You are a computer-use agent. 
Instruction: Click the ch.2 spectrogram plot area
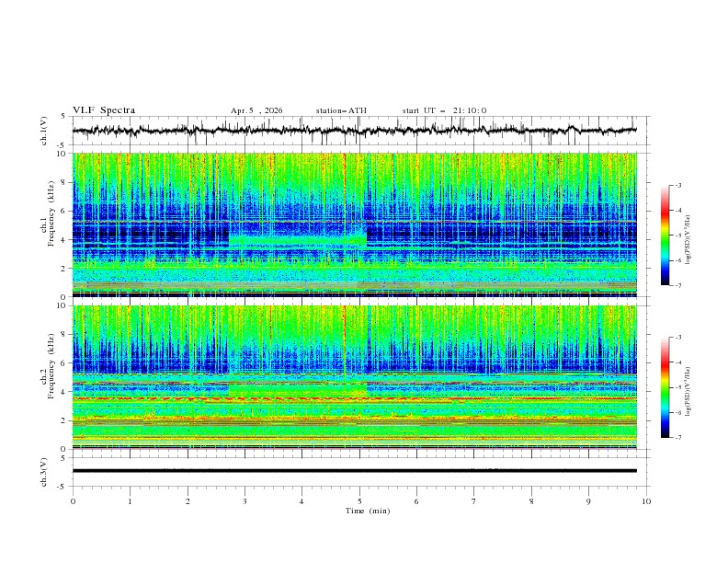(x=355, y=377)
